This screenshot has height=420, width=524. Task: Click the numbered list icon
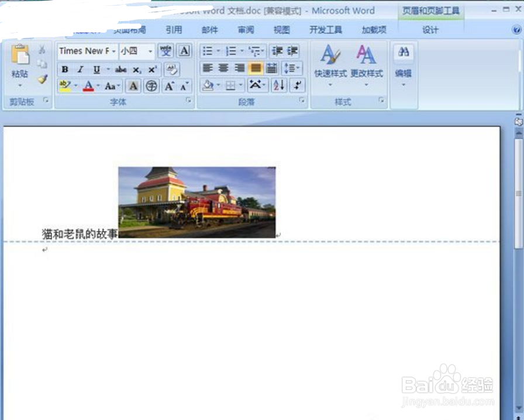(231, 51)
